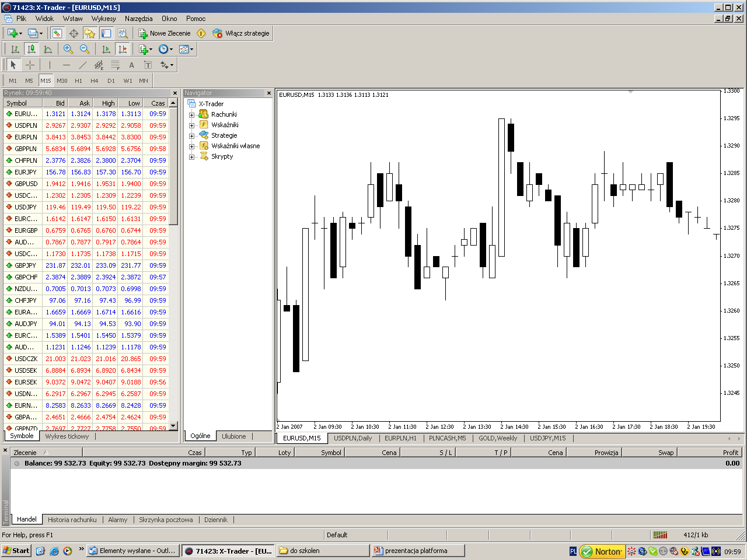This screenshot has width=747, height=560.
Task: Switch chart to line chart type
Action: click(48, 49)
